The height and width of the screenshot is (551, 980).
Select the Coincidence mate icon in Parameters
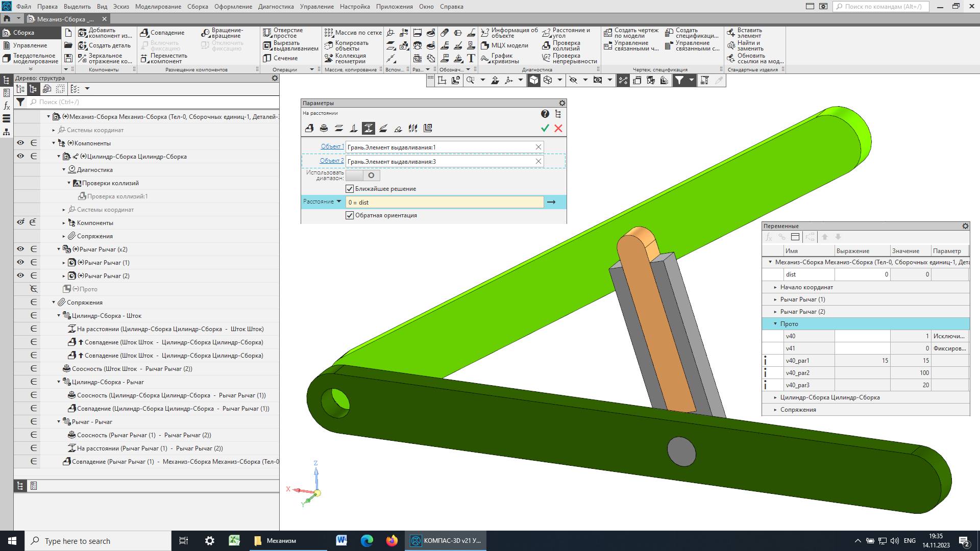pos(309,129)
